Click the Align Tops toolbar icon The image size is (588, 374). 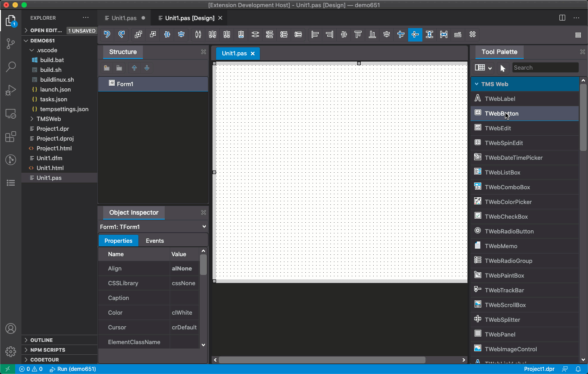[358, 34]
